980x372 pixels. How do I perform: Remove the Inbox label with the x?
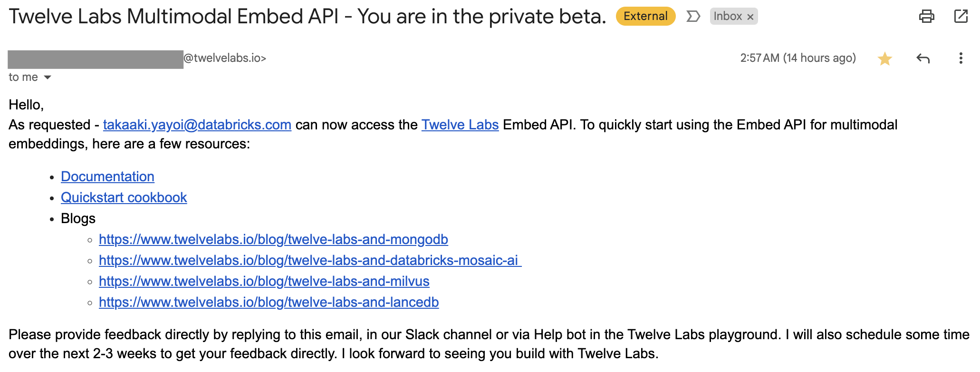click(751, 17)
